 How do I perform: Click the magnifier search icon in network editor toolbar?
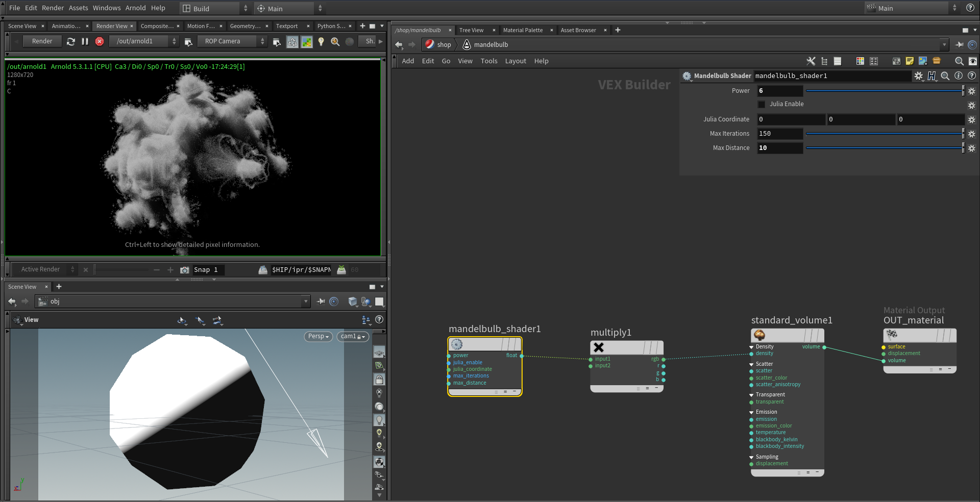click(x=960, y=61)
